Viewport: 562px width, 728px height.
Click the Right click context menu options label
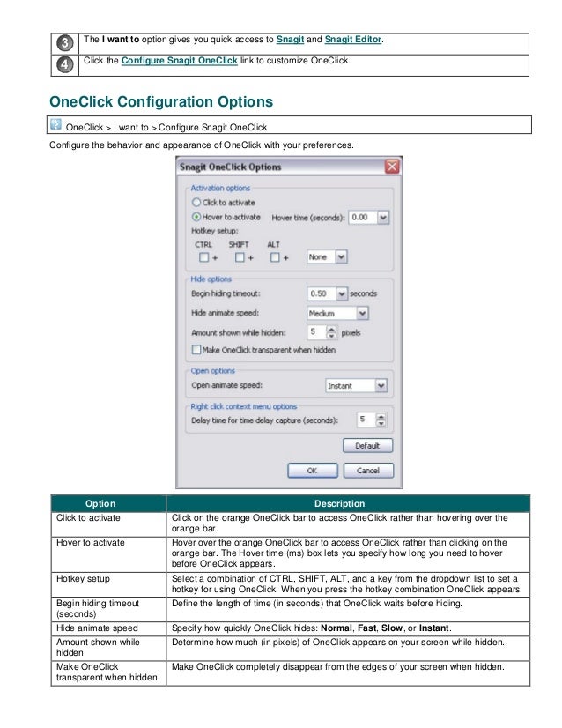coord(244,406)
